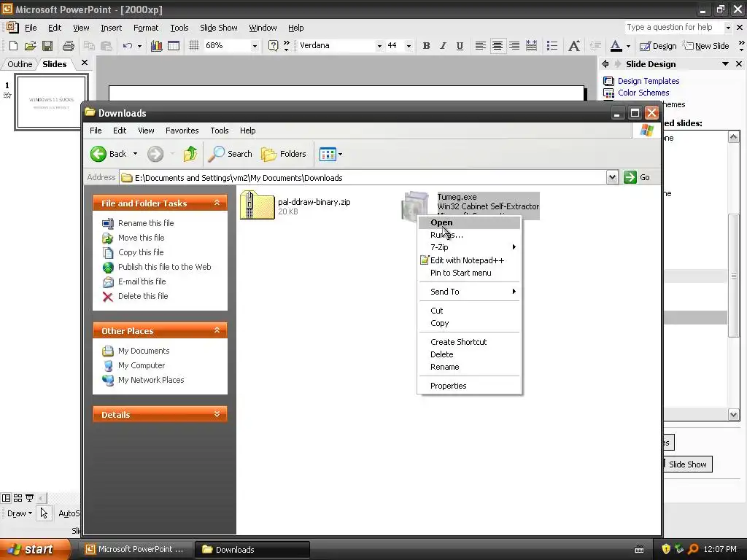Screen dimensions: 747x560
Task: Toggle Italic formatting
Action: click(443, 46)
